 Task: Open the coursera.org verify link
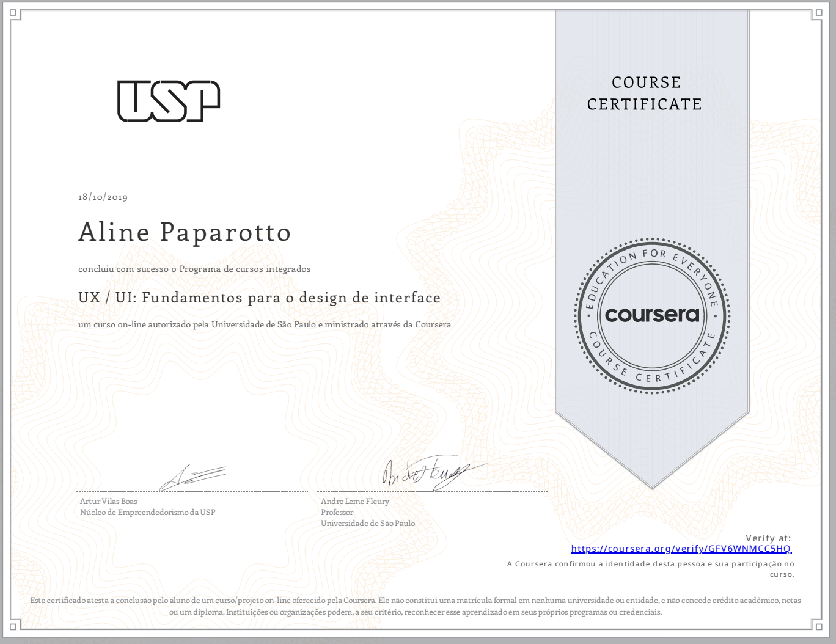[681, 549]
